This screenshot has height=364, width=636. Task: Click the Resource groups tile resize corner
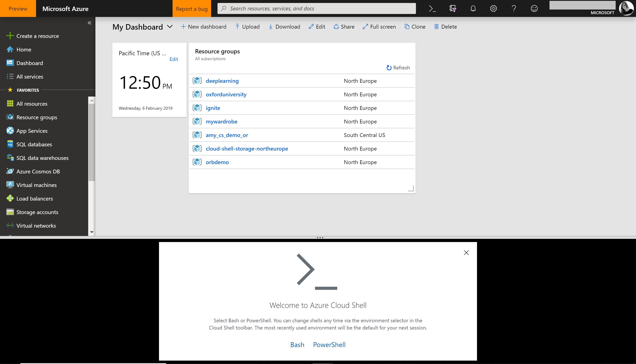pos(411,188)
